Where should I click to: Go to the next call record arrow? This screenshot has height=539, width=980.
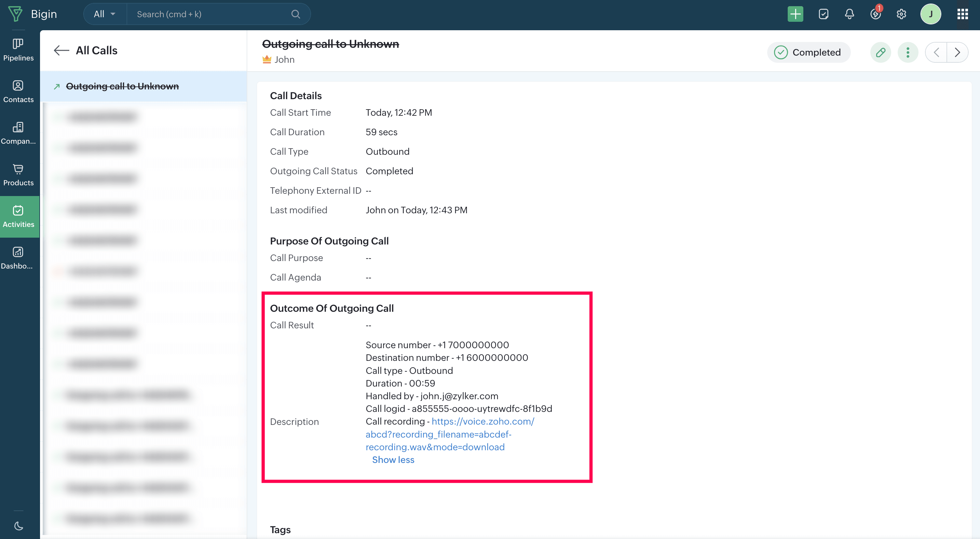click(x=957, y=52)
